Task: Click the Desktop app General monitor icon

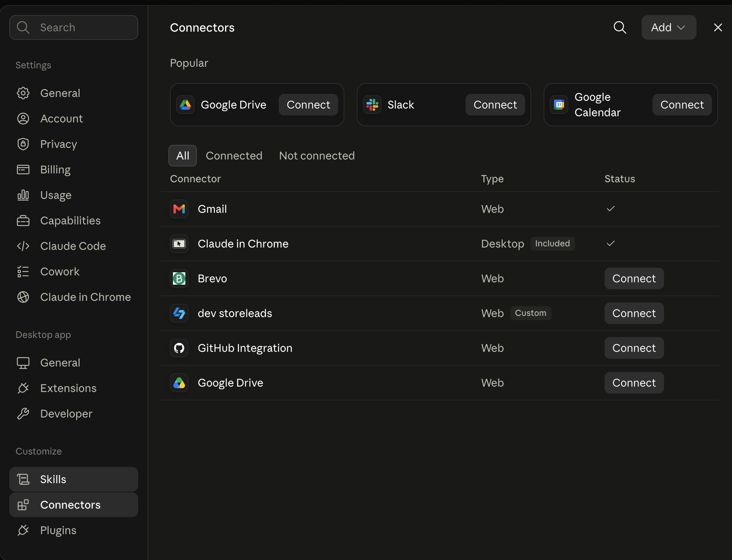Action: (23, 363)
